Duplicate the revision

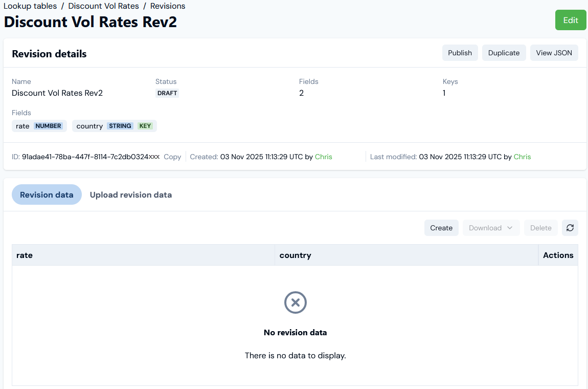504,53
